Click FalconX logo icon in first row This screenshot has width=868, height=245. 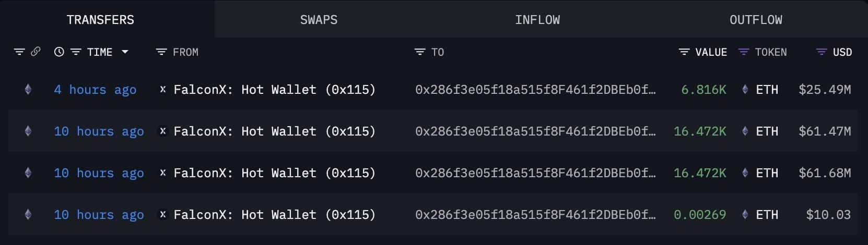[x=163, y=89]
